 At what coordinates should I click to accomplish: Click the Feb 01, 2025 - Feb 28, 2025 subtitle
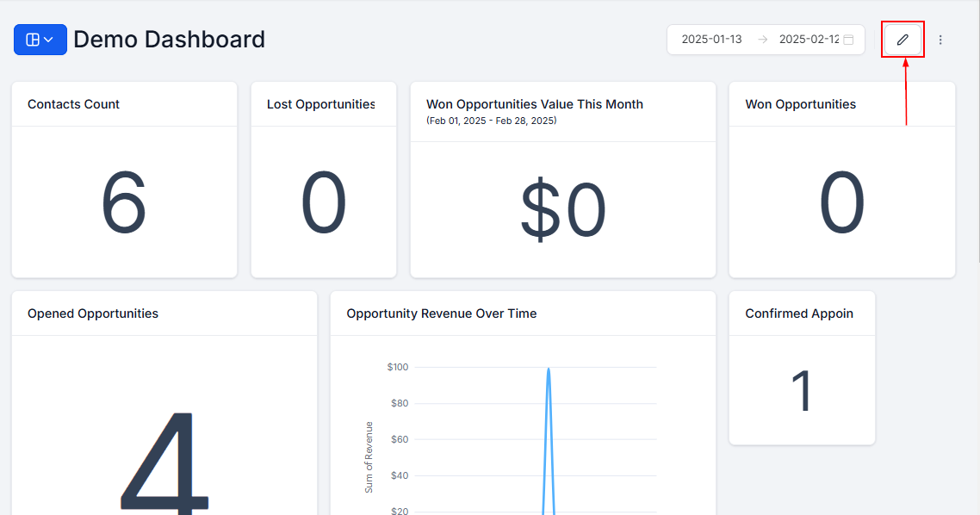click(x=491, y=121)
